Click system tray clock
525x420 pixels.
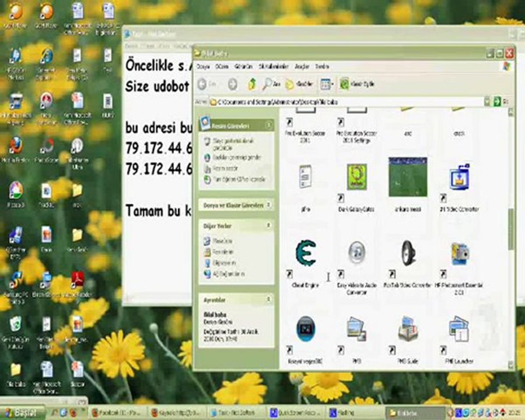tap(513, 412)
